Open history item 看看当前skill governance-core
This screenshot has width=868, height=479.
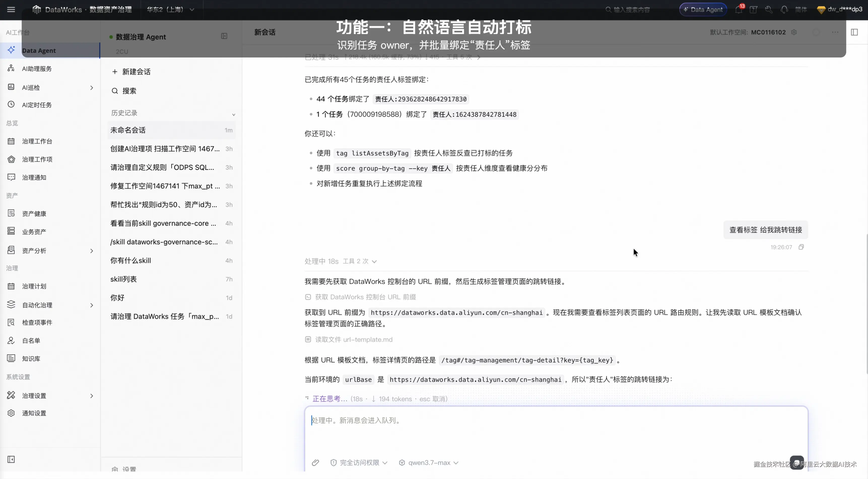pos(172,223)
